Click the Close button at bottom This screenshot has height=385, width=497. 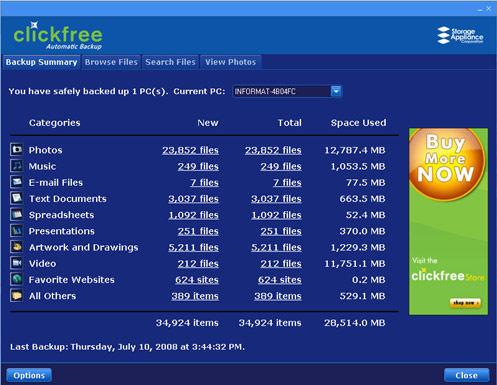pos(466,375)
